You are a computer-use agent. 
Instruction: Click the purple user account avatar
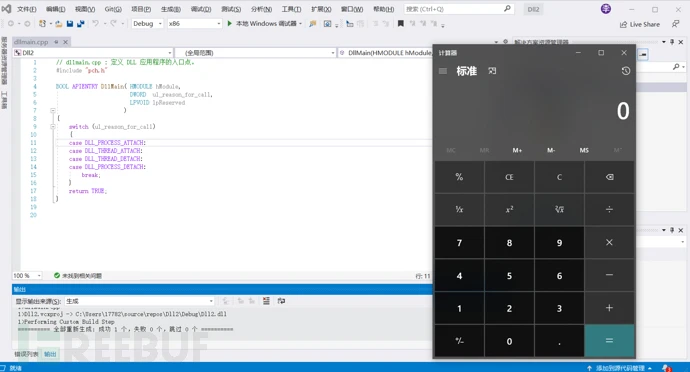point(606,9)
